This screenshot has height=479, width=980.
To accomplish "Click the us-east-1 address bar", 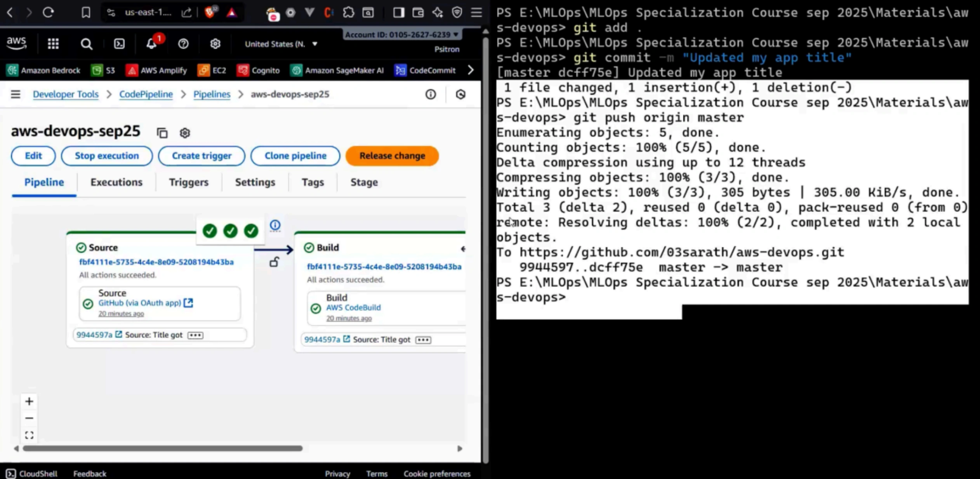I will [x=148, y=13].
